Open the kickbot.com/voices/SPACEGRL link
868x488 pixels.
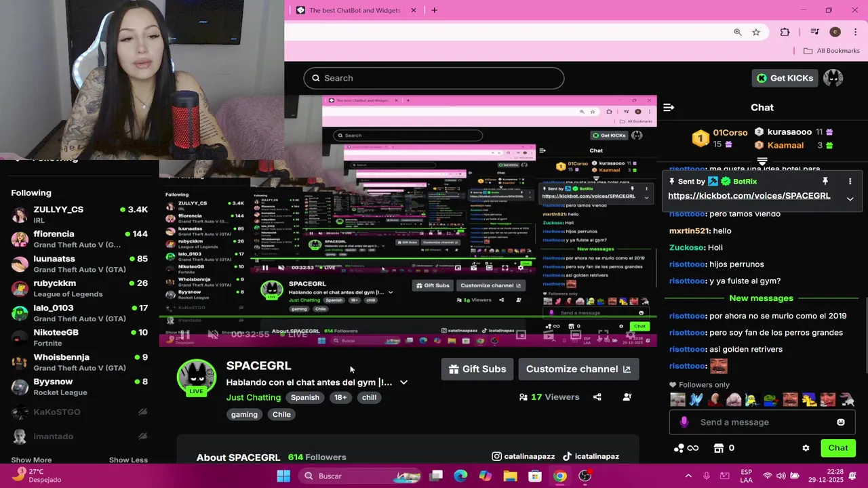749,195
